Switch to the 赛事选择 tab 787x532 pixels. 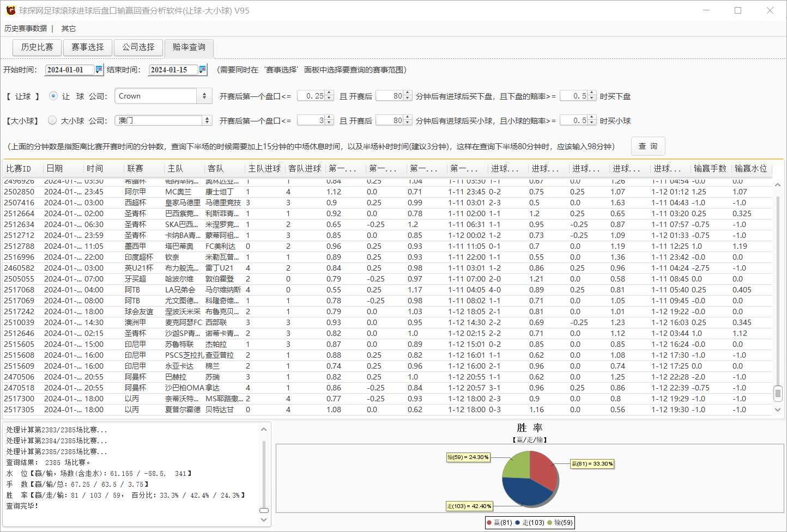click(87, 47)
